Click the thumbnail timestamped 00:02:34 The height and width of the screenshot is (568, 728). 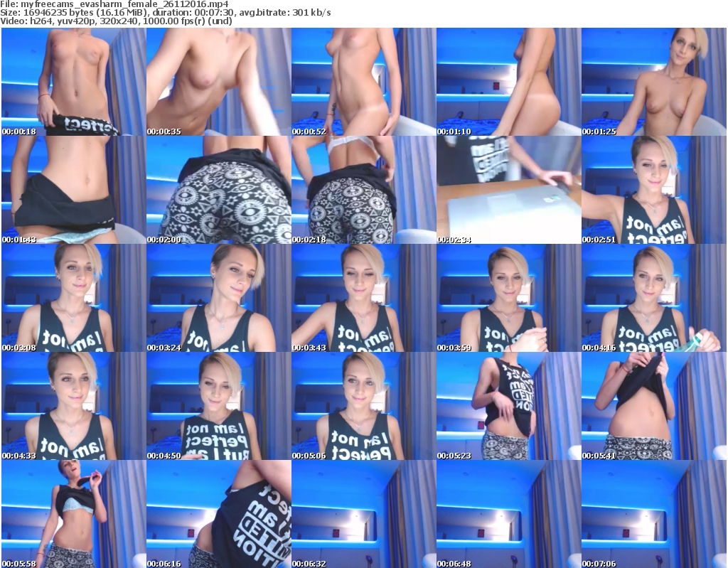(x=508, y=190)
